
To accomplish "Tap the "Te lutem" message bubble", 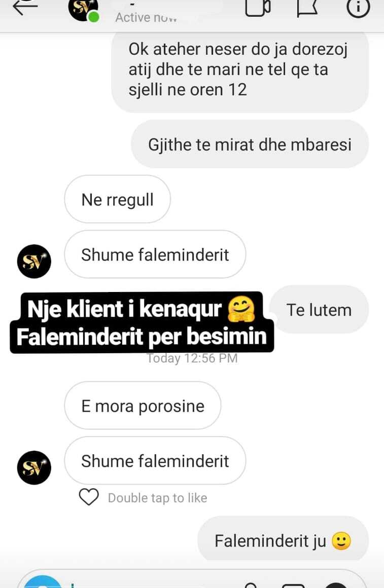I will 320,310.
